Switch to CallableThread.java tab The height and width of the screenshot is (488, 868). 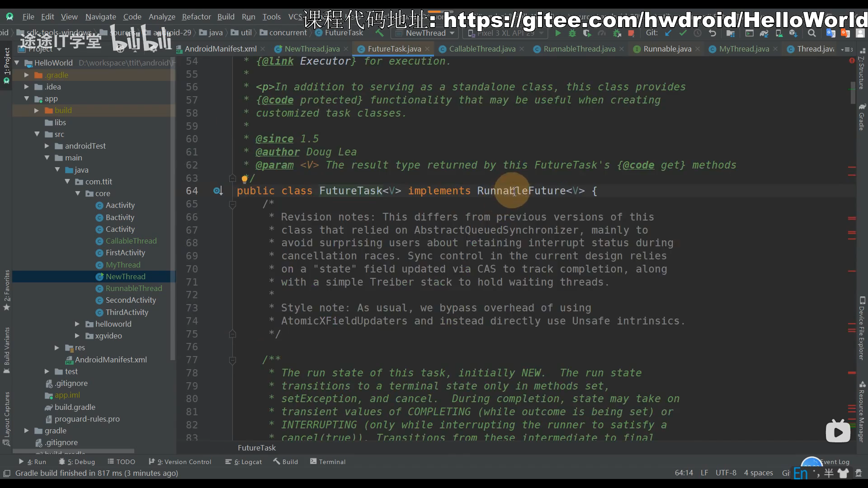(482, 49)
